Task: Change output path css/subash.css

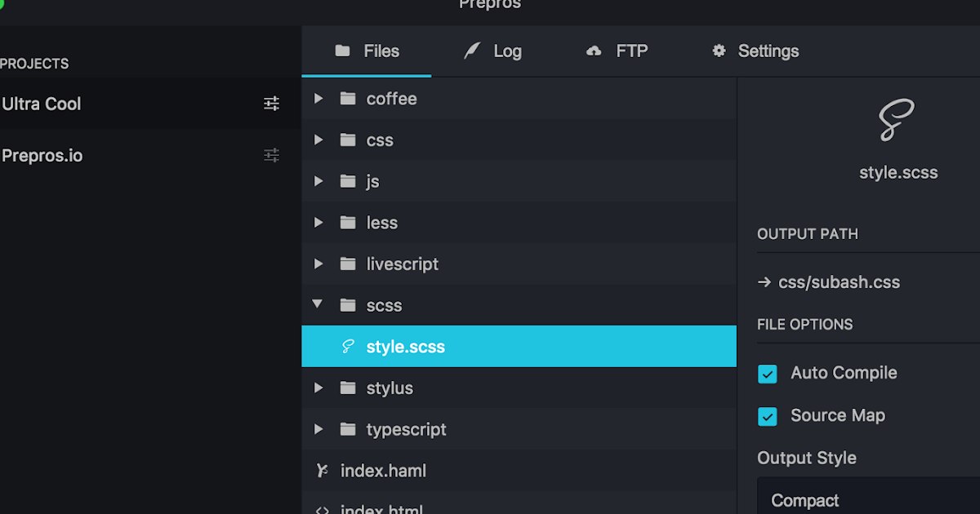Action: [x=839, y=282]
